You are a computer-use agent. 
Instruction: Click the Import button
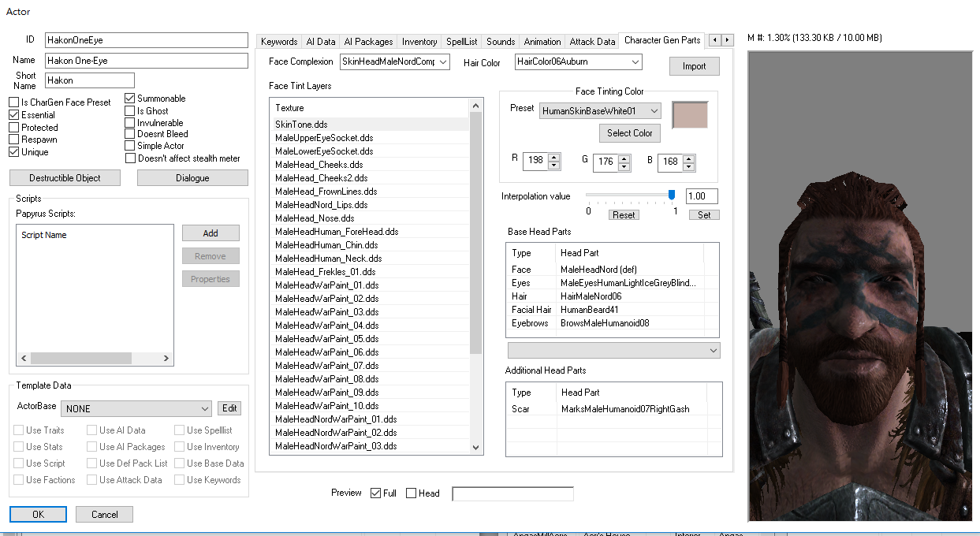[694, 66]
